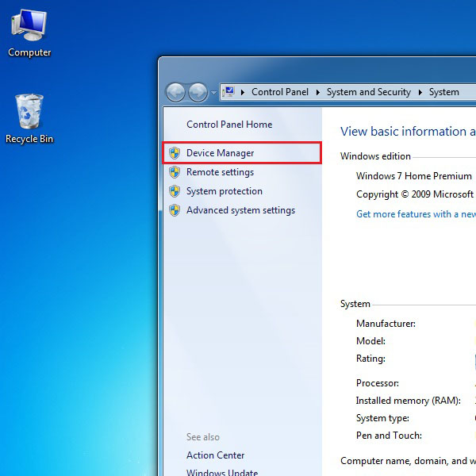Click the Rating label
Viewport: 476px width, 476px height.
(370, 359)
